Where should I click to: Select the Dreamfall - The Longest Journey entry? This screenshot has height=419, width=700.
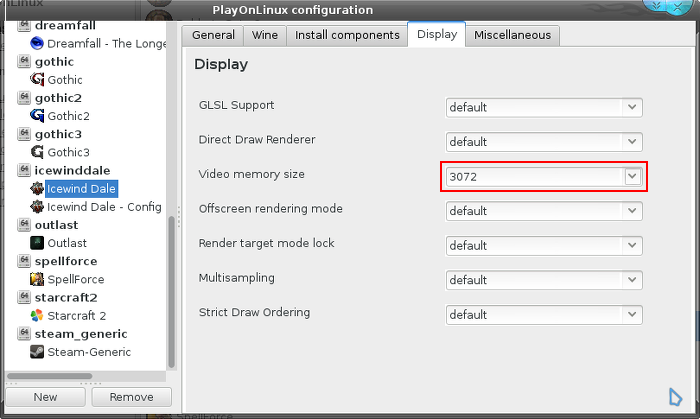pos(107,43)
